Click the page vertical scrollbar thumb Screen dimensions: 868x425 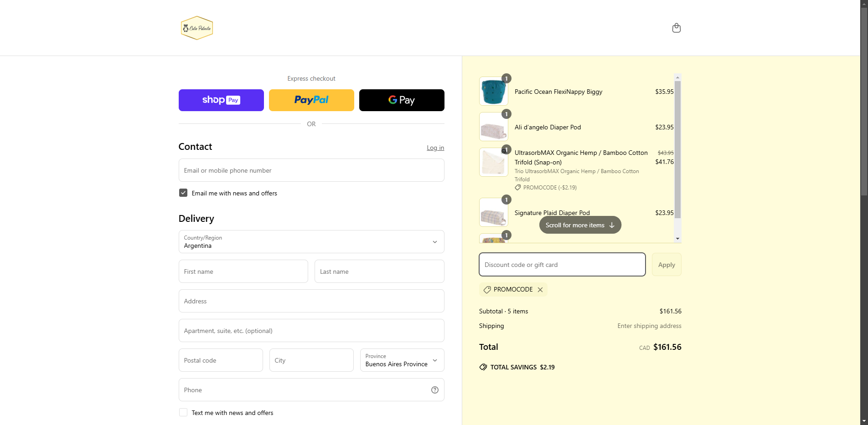pyautogui.click(x=864, y=101)
